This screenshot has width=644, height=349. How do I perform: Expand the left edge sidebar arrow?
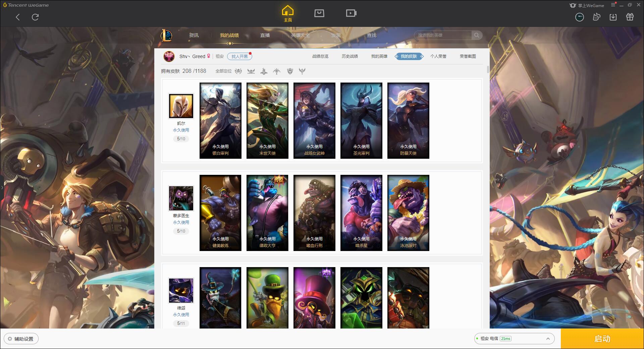[2, 187]
